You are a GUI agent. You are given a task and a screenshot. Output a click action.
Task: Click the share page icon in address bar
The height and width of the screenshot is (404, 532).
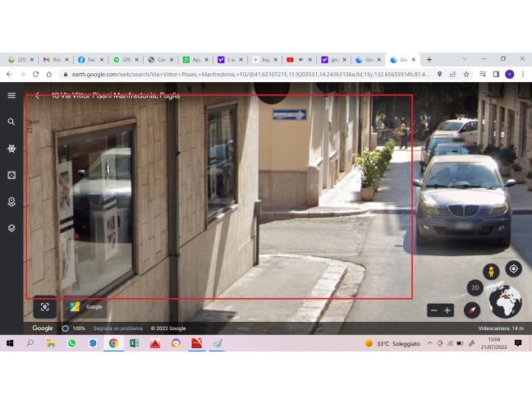[x=452, y=74]
